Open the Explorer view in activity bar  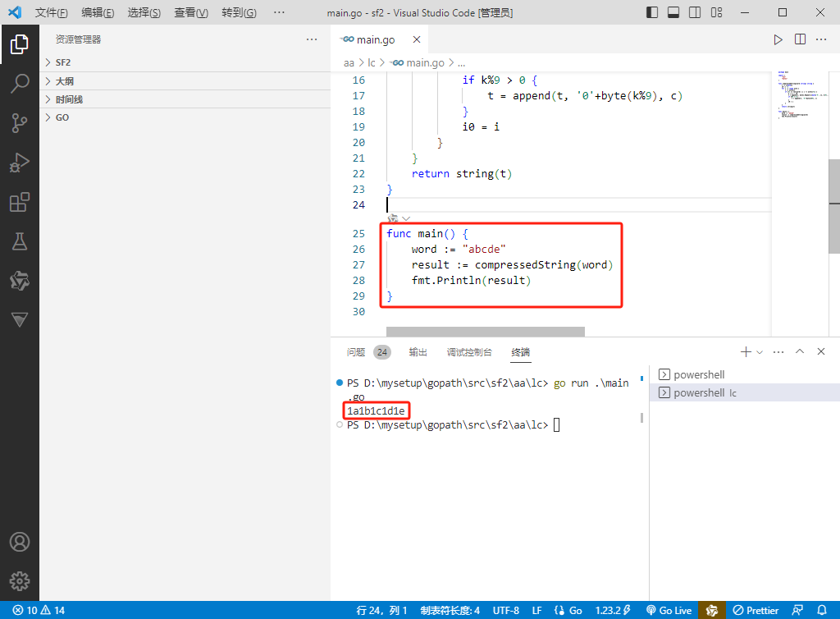coord(20,44)
